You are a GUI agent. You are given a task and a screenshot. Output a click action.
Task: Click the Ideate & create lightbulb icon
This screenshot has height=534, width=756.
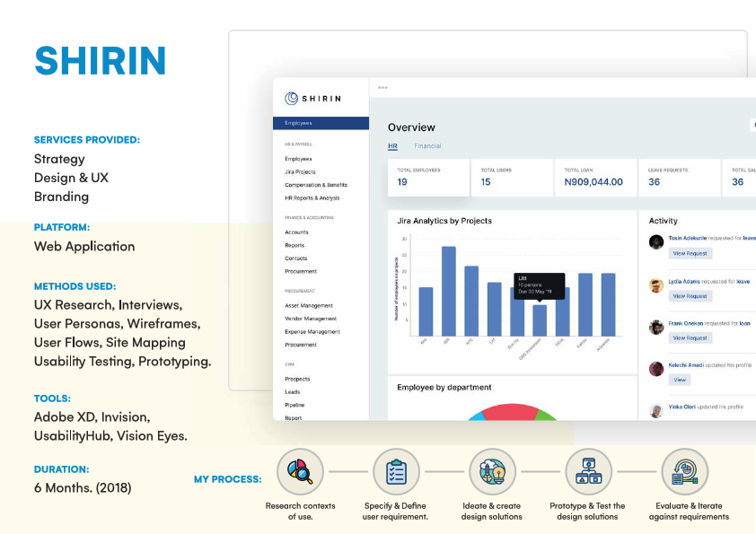click(x=492, y=471)
